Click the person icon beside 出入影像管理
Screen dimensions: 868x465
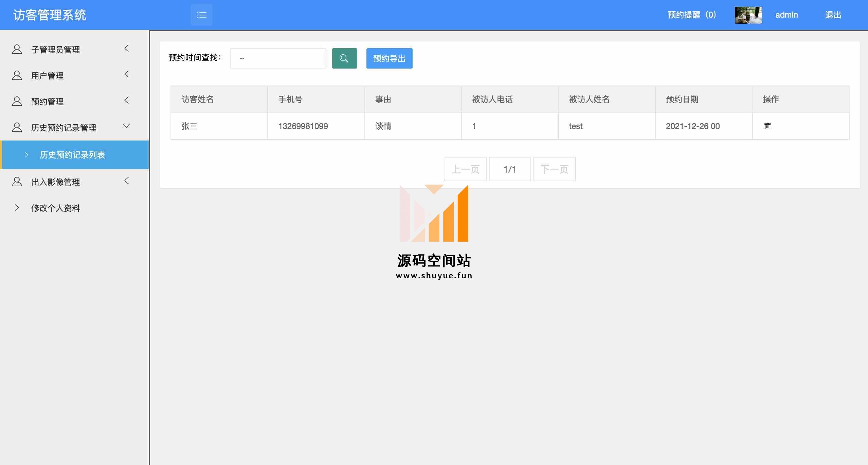[17, 182]
